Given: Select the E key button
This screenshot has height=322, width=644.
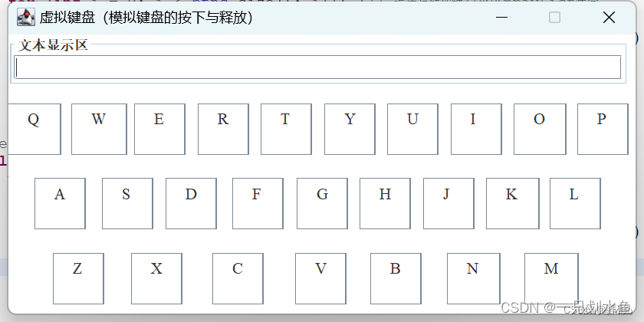Looking at the screenshot, I should click(159, 129).
